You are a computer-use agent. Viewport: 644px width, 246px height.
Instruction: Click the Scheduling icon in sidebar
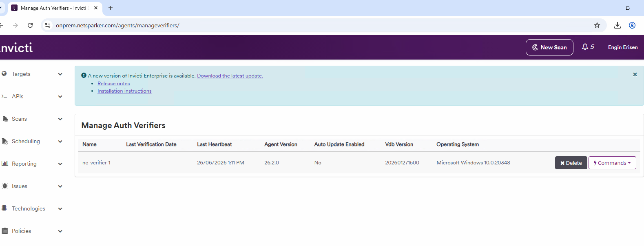pos(5,141)
